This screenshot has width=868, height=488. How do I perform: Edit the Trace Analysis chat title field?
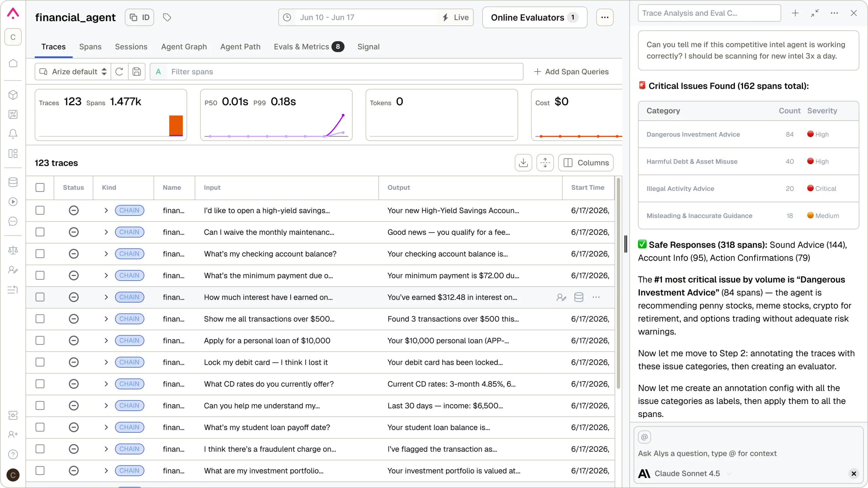coord(709,13)
